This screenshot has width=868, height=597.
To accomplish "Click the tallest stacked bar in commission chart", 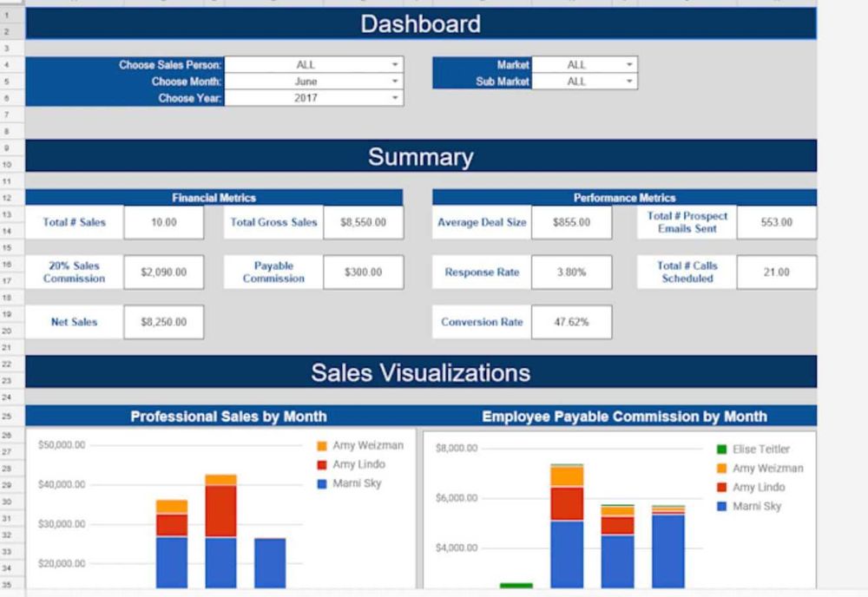I will 567,526.
